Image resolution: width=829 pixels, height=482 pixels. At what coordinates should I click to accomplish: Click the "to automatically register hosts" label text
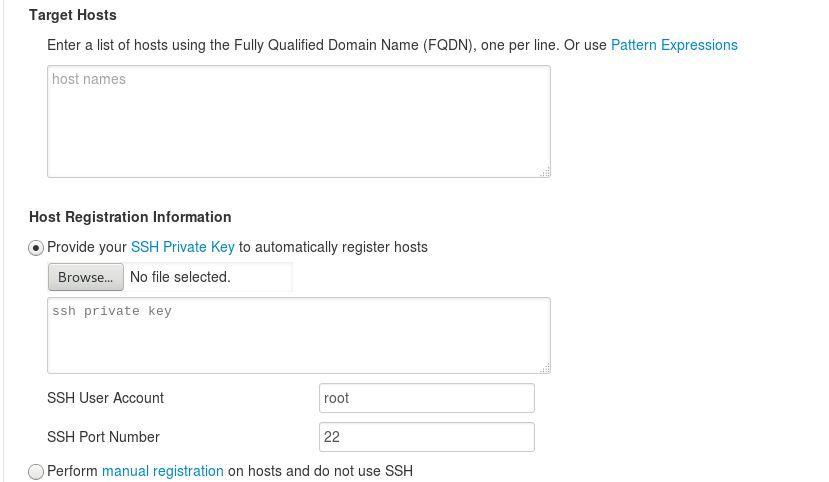tap(333, 247)
